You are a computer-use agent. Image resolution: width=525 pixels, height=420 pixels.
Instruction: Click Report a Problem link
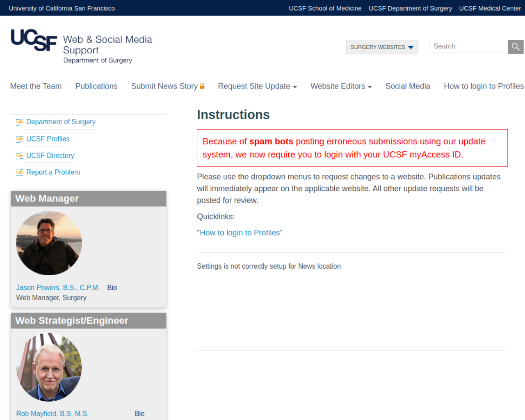(x=53, y=172)
